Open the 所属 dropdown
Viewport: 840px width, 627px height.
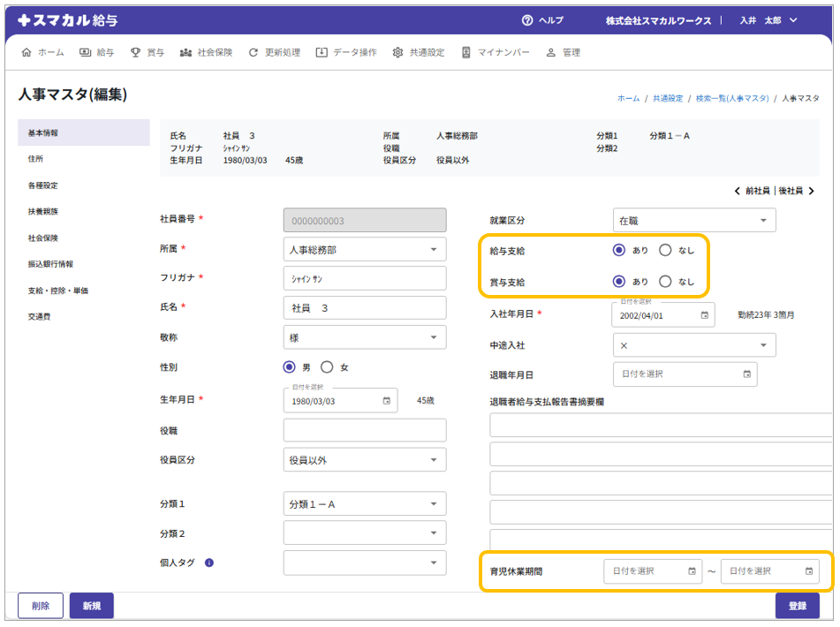(x=364, y=250)
